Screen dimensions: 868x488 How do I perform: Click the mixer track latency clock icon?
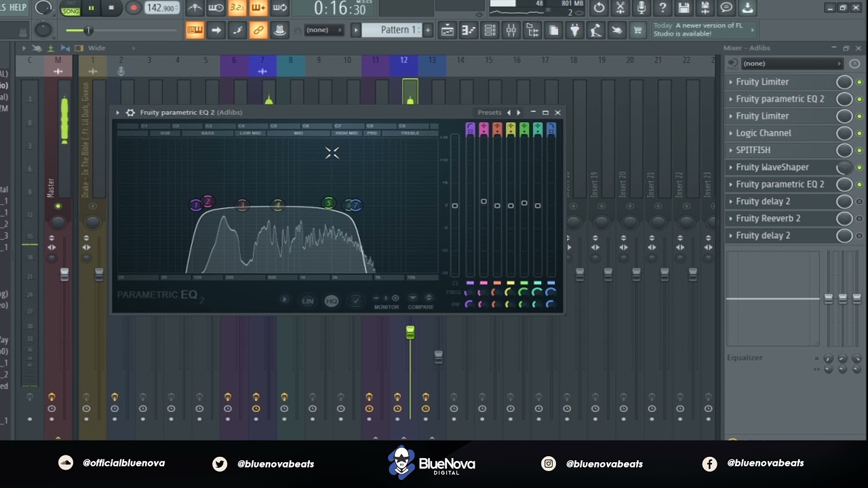[x=853, y=64]
